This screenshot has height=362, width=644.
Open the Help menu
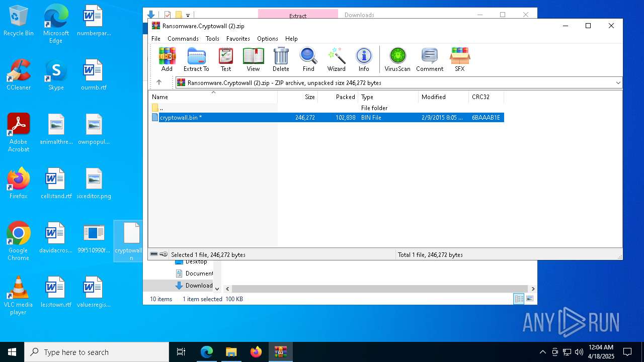coord(291,39)
